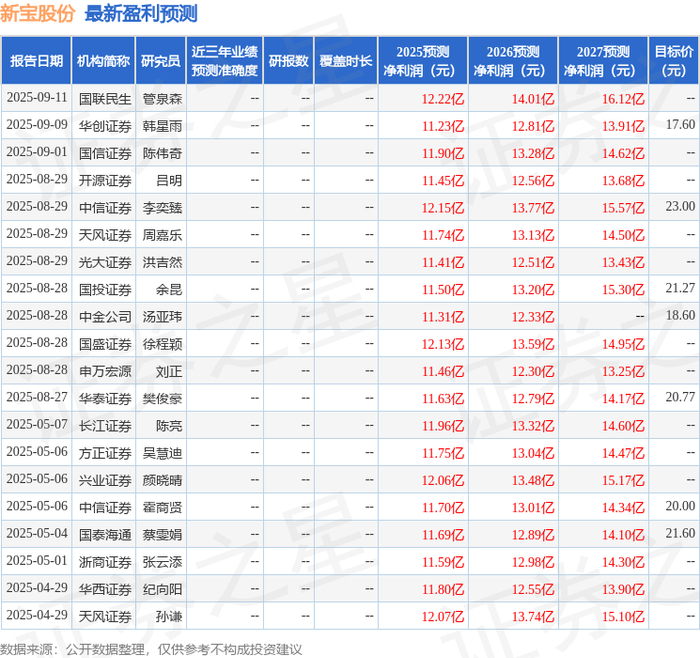Click the 目标价 column header

point(674,61)
